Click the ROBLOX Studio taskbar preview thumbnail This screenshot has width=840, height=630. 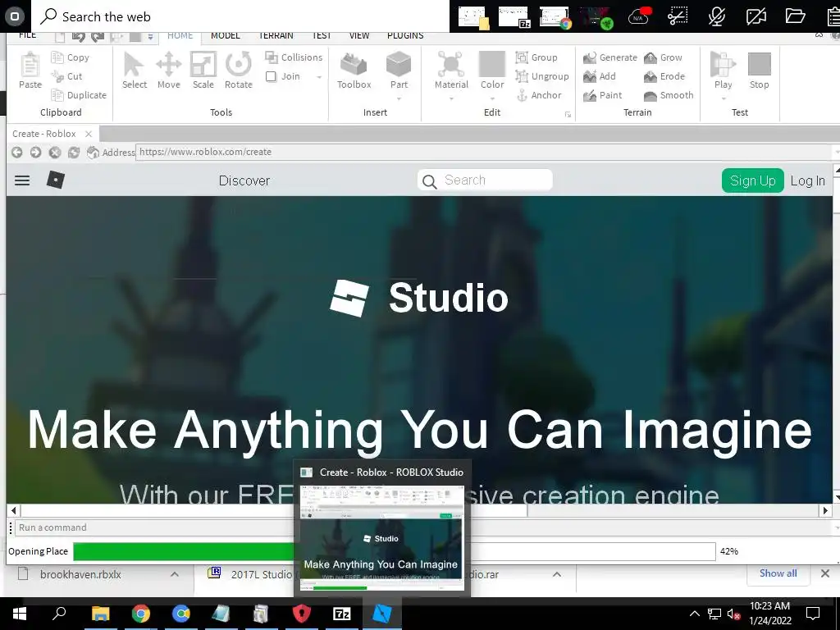click(382, 538)
